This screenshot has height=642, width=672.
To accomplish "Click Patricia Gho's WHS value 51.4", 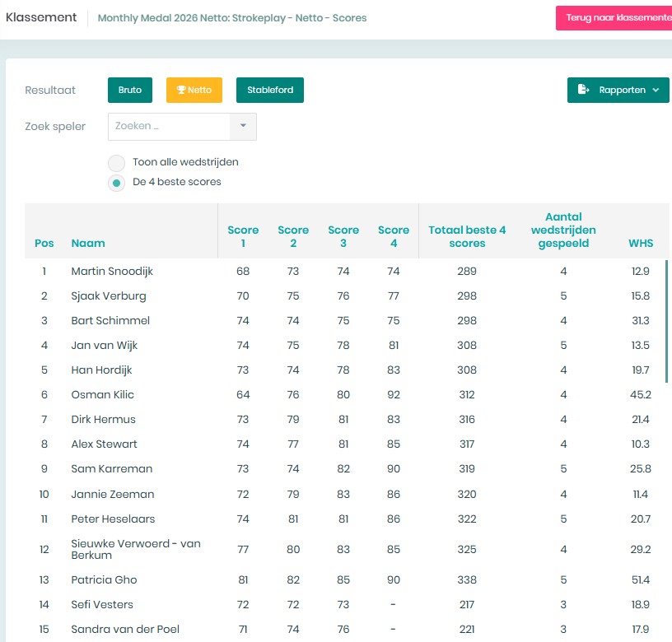I will [x=640, y=580].
